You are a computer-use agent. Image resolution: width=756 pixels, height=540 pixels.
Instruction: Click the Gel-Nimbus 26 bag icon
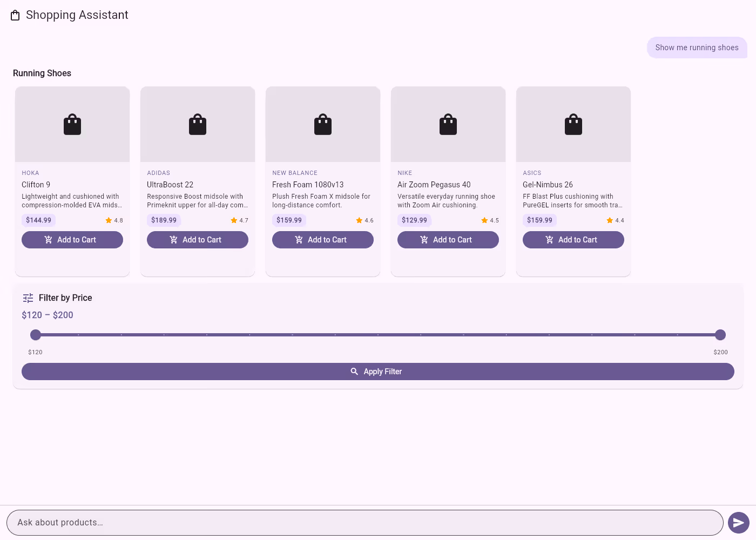click(573, 124)
